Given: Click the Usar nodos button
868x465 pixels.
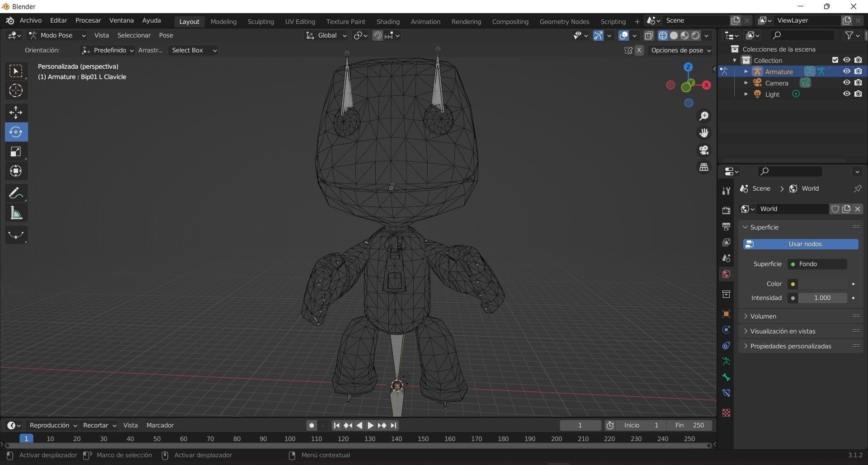Looking at the screenshot, I should click(801, 244).
